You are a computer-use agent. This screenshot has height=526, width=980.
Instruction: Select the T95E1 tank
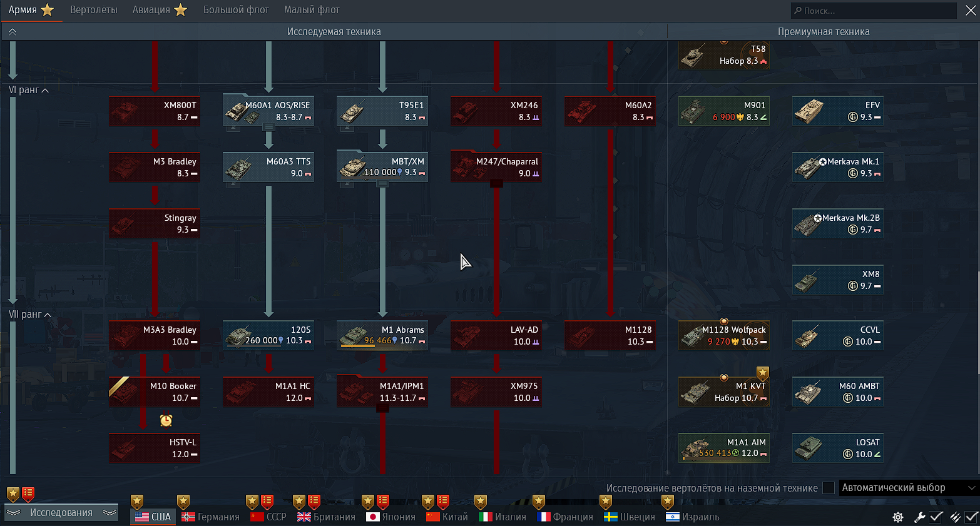point(382,111)
